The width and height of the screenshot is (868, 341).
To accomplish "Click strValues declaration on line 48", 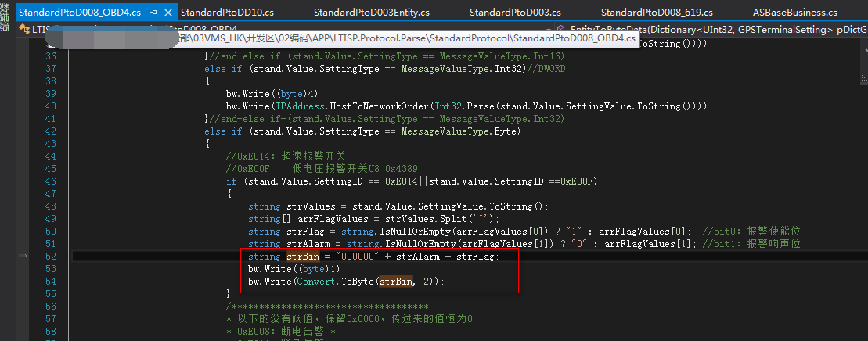I will [311, 206].
